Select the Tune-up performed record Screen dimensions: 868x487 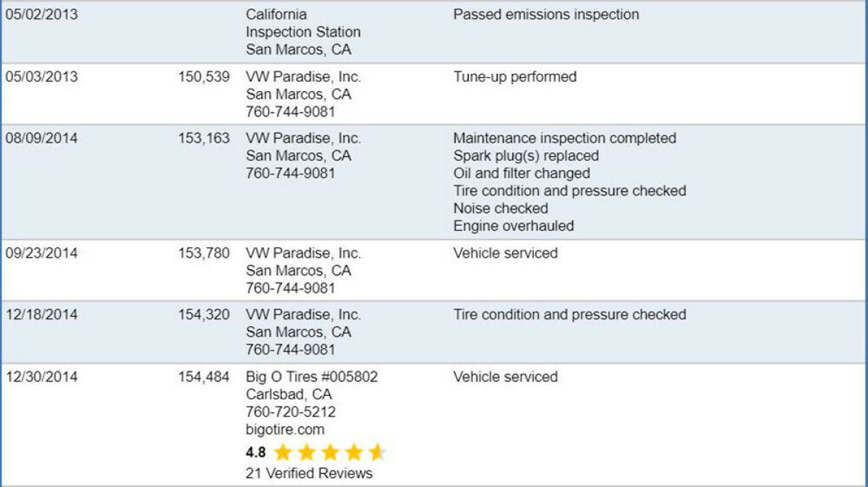pyautogui.click(x=515, y=77)
